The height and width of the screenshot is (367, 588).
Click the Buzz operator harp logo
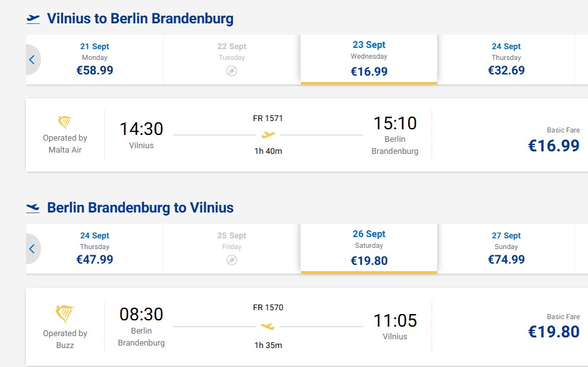(x=65, y=314)
